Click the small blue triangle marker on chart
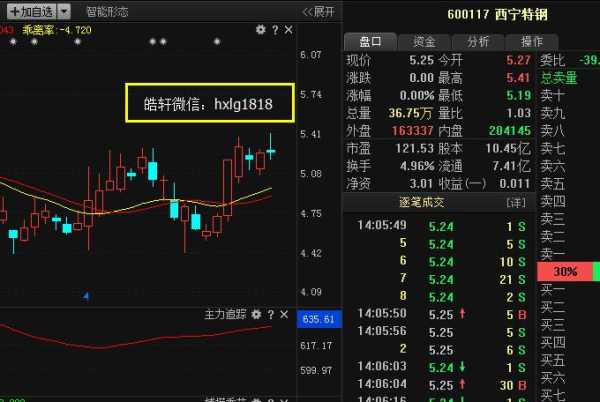Viewport: 600px width, 402px height. pos(88,295)
